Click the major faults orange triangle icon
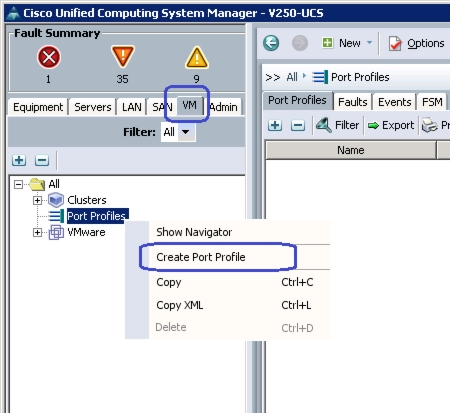 click(123, 57)
